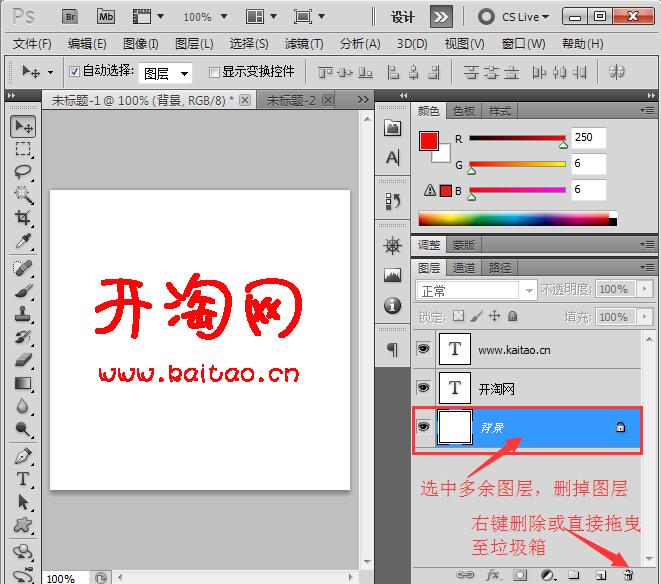Select the Horizontal Type tool

[x=23, y=479]
